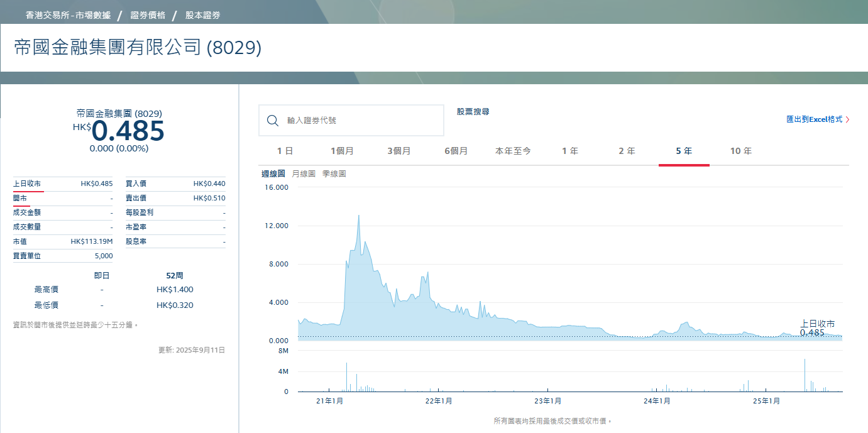Viewport: 868px width, 433px height.
Task: Click the 賣出價 label
Action: pos(136,198)
